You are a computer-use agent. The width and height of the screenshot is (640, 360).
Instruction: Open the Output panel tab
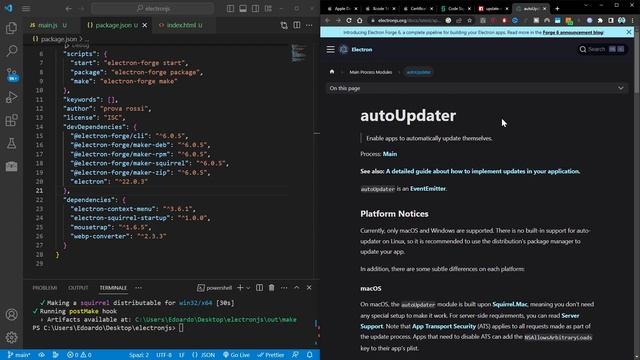pos(78,288)
